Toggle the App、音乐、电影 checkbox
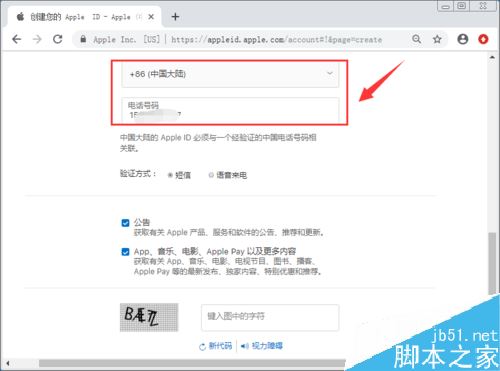This screenshot has height=371, width=500. 125,252
